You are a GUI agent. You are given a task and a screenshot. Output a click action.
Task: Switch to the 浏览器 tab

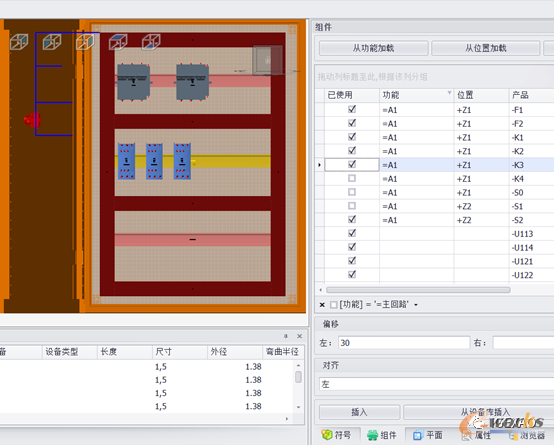(x=526, y=435)
